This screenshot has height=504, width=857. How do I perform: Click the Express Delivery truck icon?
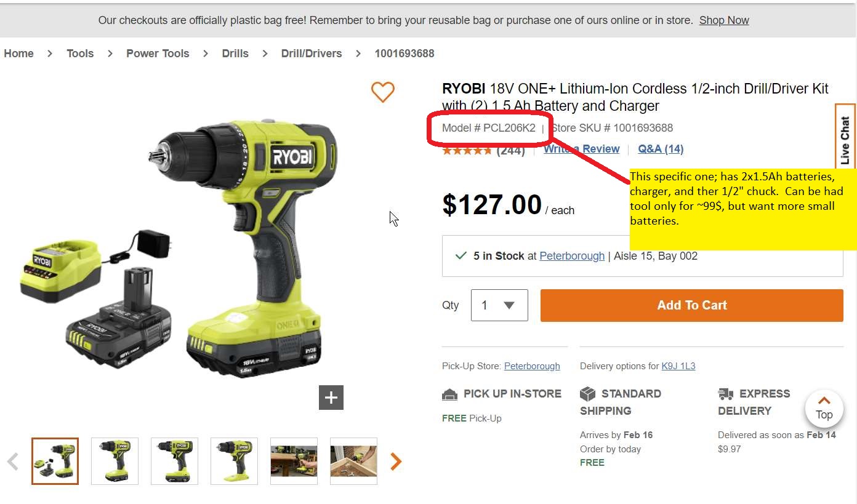(726, 394)
